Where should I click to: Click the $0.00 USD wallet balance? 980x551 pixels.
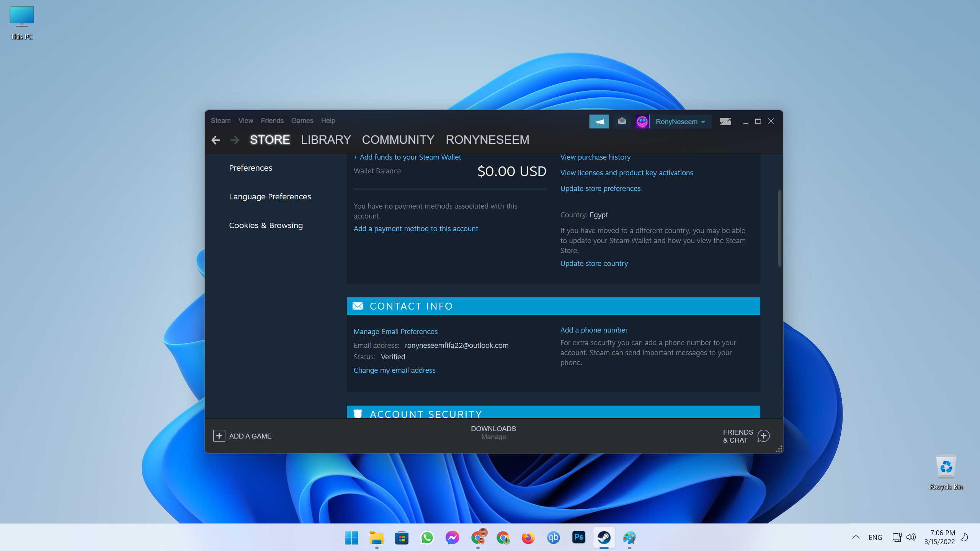click(512, 171)
